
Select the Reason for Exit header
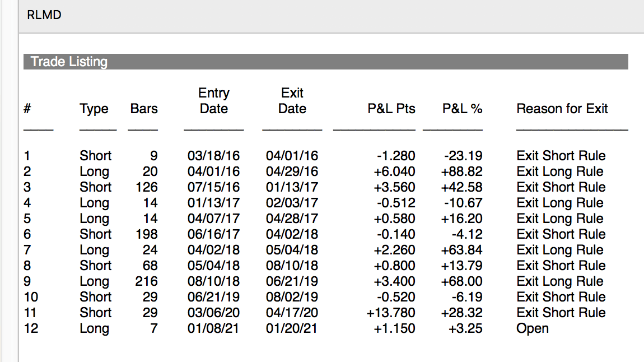pyautogui.click(x=562, y=109)
